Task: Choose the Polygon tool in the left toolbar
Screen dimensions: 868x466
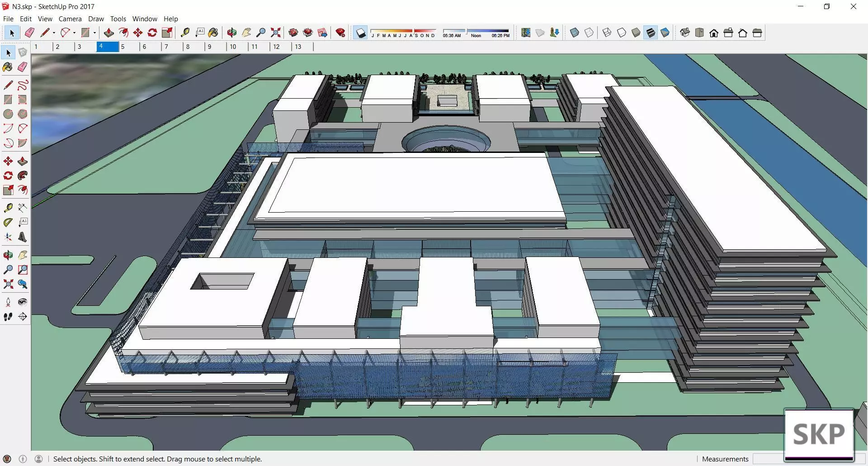Action: click(23, 114)
